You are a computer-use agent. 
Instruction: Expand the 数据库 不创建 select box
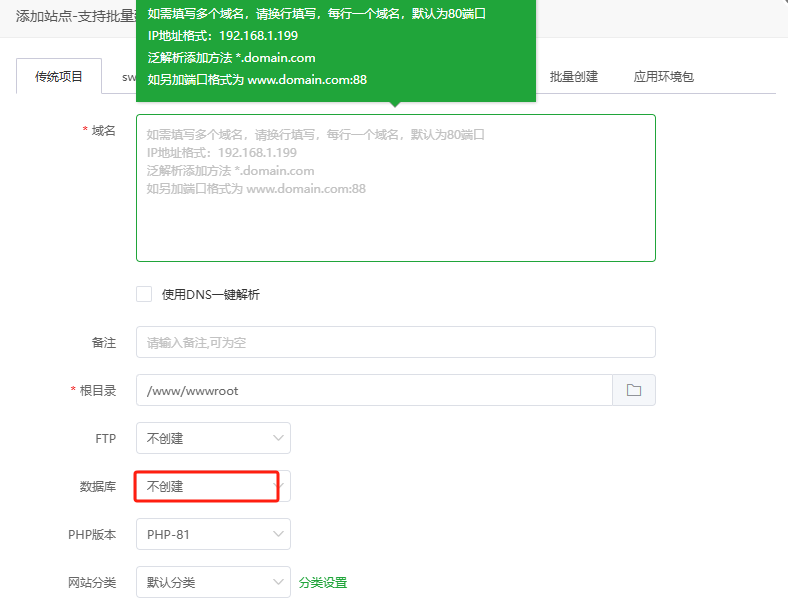tap(205, 487)
